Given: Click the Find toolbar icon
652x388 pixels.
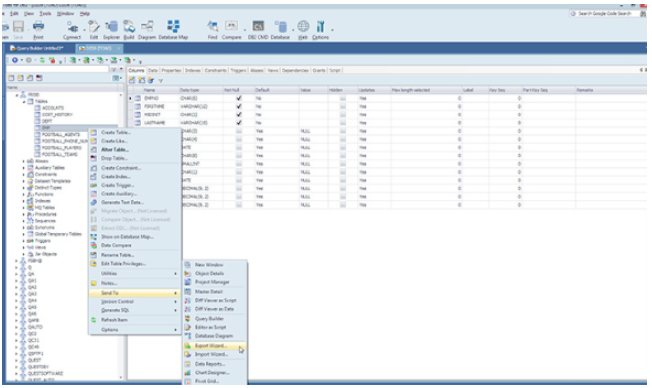Looking at the screenshot, I should click(212, 27).
